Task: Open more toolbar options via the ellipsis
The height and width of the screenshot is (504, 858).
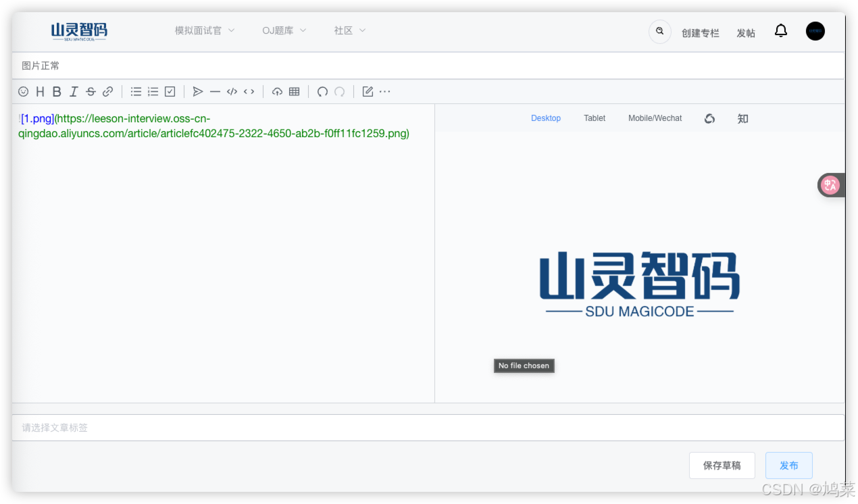Action: click(x=384, y=92)
